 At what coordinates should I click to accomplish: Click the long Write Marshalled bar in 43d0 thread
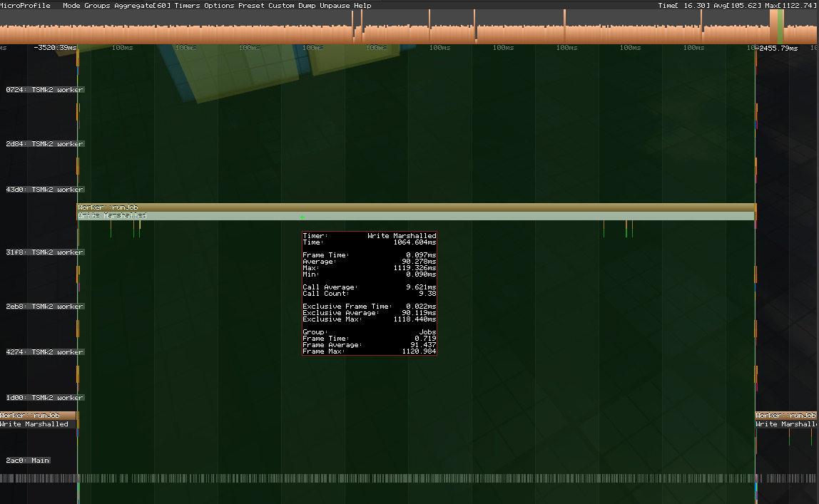tap(417, 216)
